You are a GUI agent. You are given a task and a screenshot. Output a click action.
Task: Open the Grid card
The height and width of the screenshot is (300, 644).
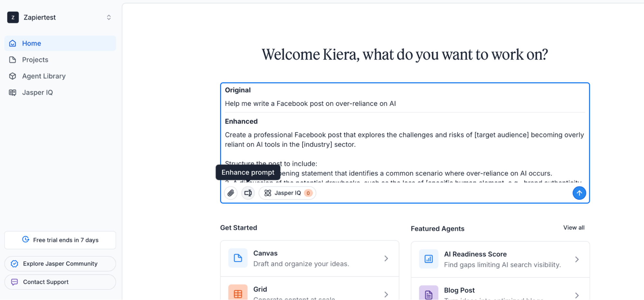(310, 289)
